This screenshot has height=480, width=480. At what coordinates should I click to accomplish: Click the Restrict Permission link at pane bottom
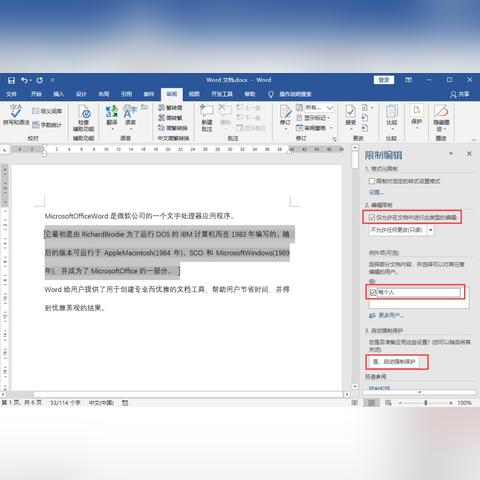click(x=380, y=388)
